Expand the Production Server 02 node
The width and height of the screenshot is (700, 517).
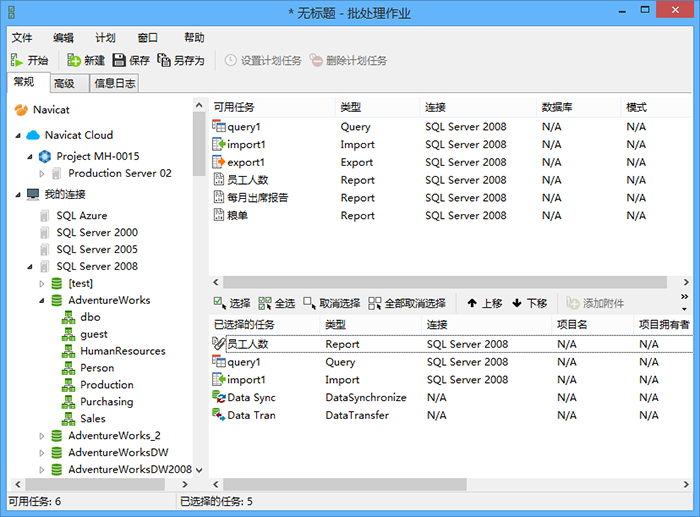point(42,174)
